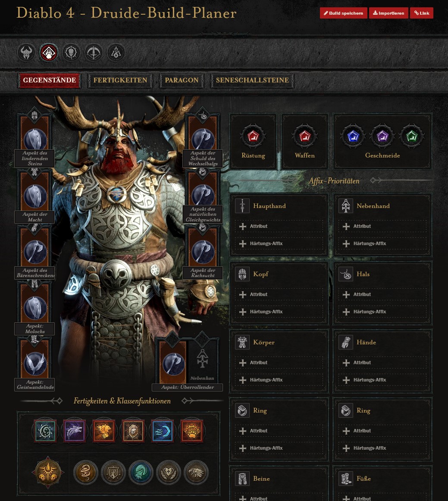Add an Attribut to Hände

point(382,362)
